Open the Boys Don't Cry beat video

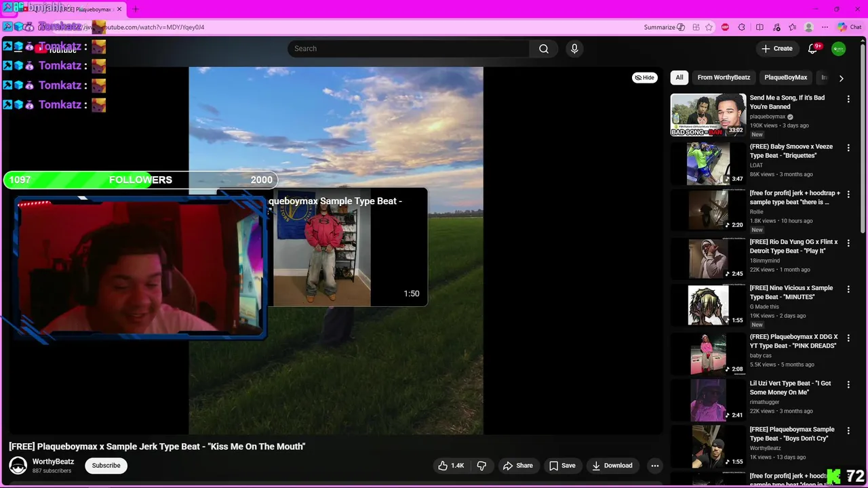[x=708, y=447]
